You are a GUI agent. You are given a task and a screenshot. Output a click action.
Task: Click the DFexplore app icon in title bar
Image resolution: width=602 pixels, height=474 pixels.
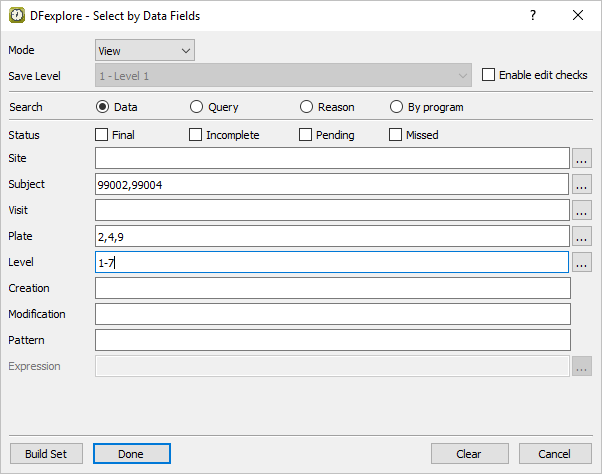(x=17, y=15)
